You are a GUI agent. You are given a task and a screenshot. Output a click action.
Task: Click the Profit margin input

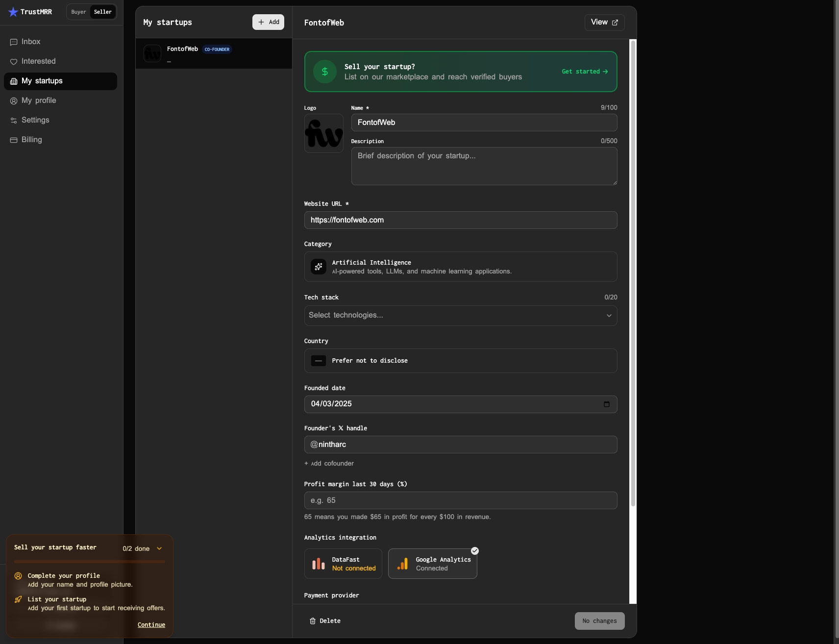[461, 500]
